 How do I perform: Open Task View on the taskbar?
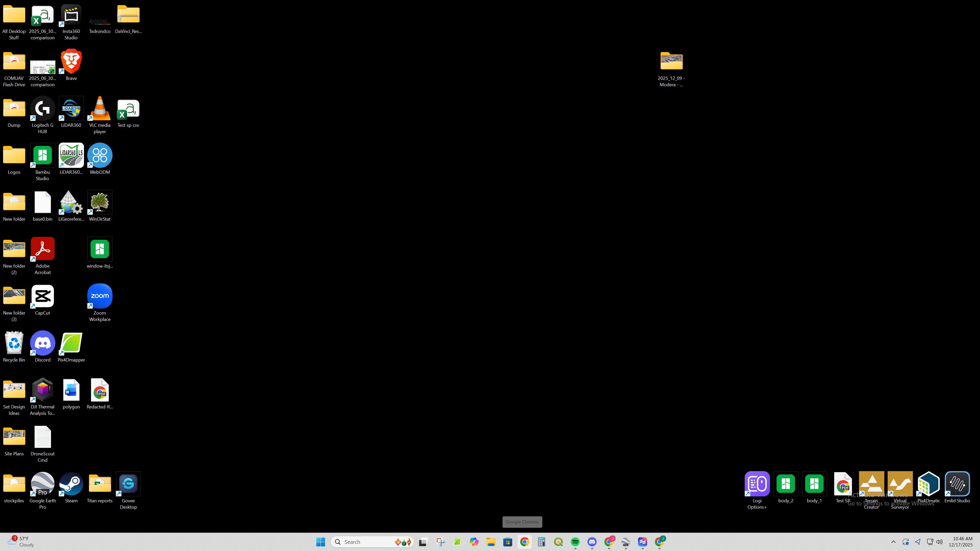pos(423,542)
